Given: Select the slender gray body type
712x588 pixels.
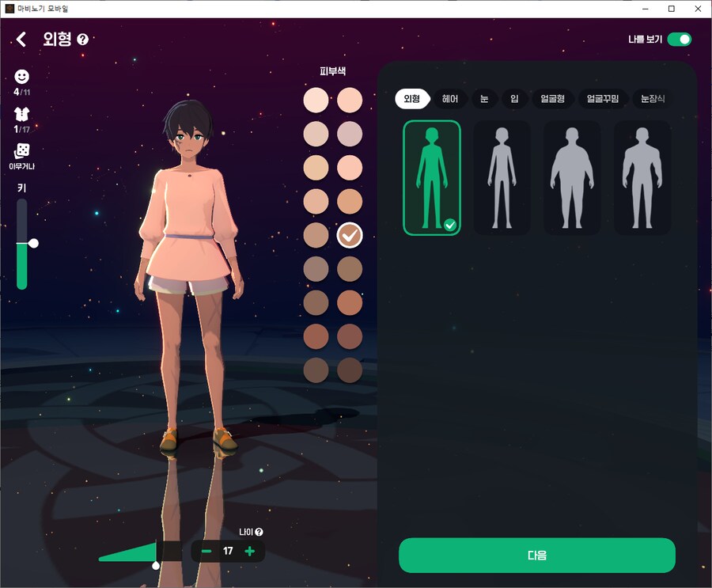Looking at the screenshot, I should [x=502, y=178].
